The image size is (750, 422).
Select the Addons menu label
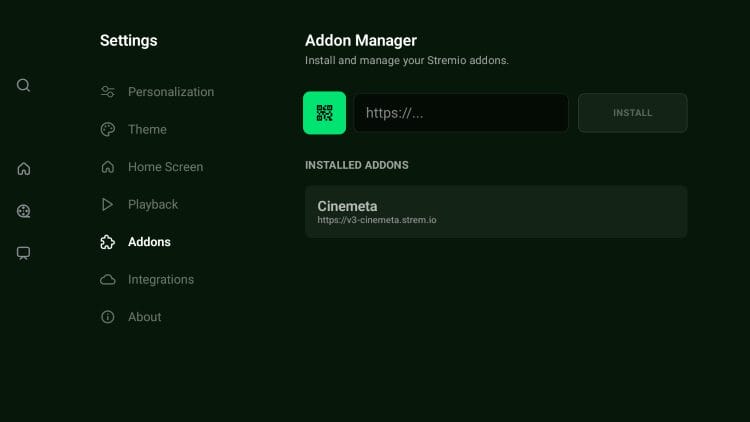pos(149,242)
